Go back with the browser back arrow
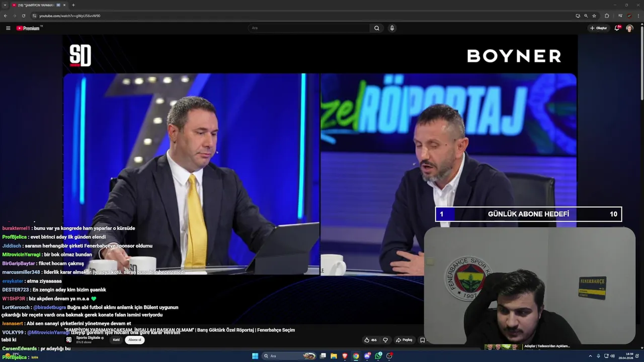The image size is (644, 362). [6, 16]
